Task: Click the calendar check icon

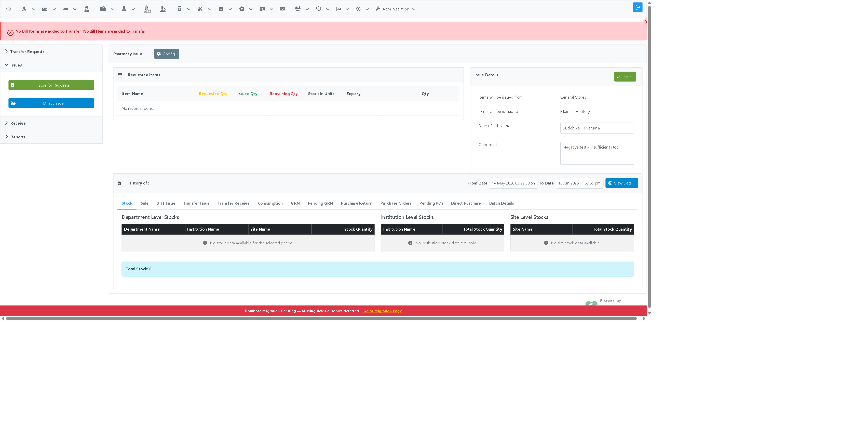Action: [x=221, y=9]
